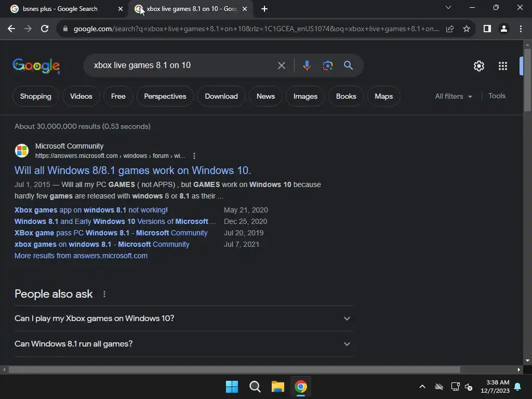Screen dimensions: 532x399
Task: Click the OneDrive cloud tray icon
Action: tap(439, 387)
